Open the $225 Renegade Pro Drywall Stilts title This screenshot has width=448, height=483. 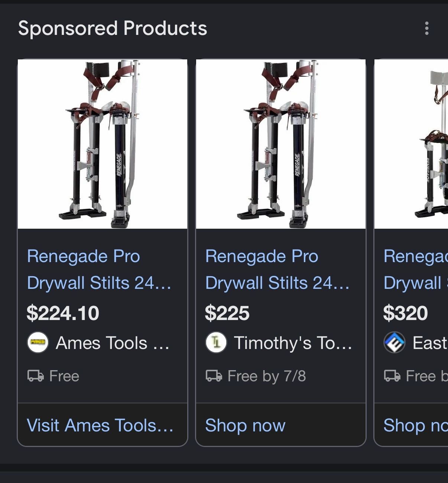277,269
